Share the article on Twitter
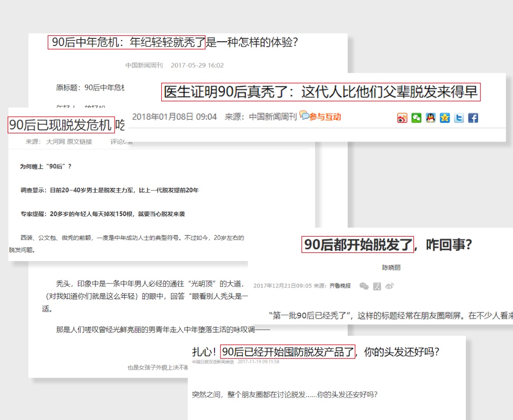 pos(459,118)
